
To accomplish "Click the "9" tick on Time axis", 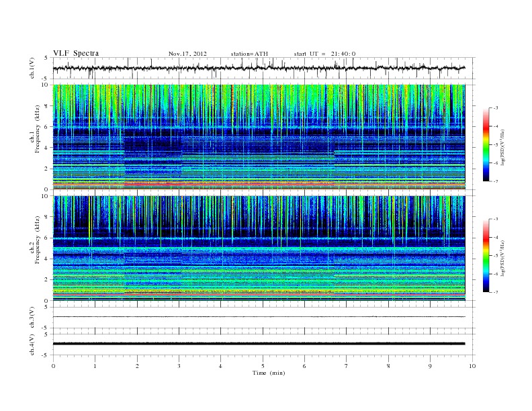I will [x=430, y=366].
